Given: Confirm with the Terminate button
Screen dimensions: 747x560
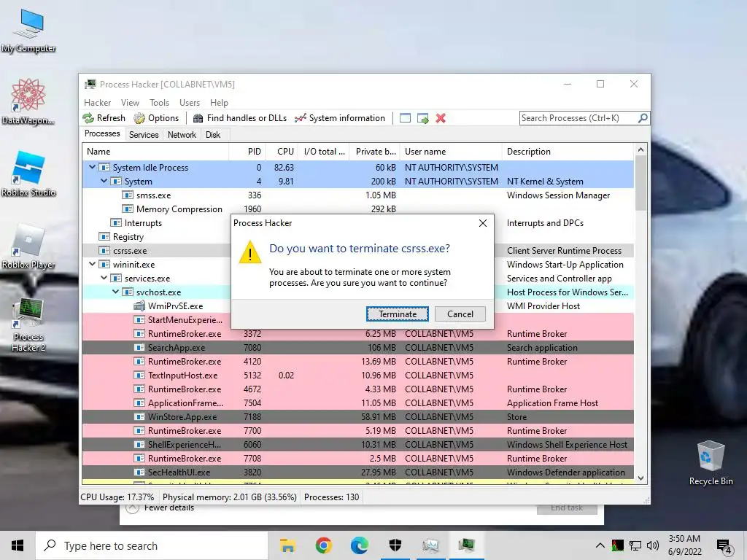Looking at the screenshot, I should click(x=398, y=314).
